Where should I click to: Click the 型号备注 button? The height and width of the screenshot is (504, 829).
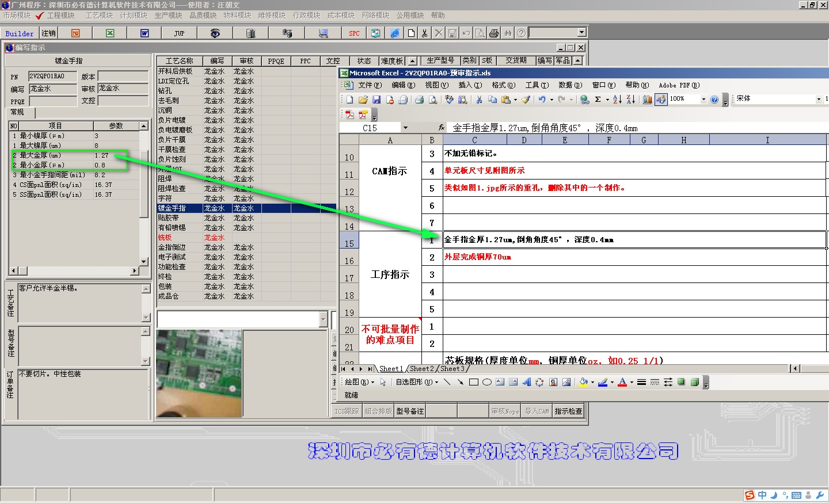pos(410,411)
